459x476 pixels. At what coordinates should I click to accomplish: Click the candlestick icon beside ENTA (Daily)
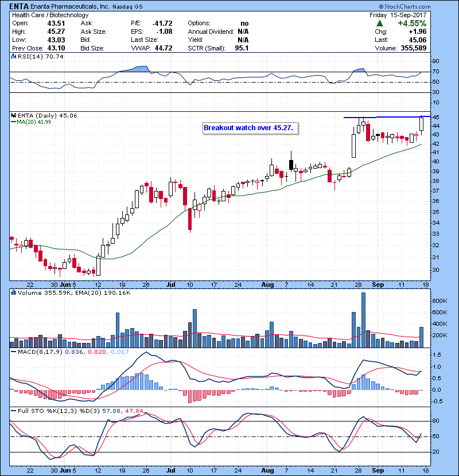click(x=13, y=115)
